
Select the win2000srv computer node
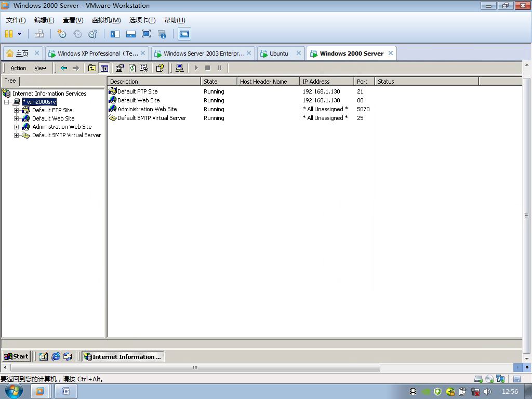point(39,102)
